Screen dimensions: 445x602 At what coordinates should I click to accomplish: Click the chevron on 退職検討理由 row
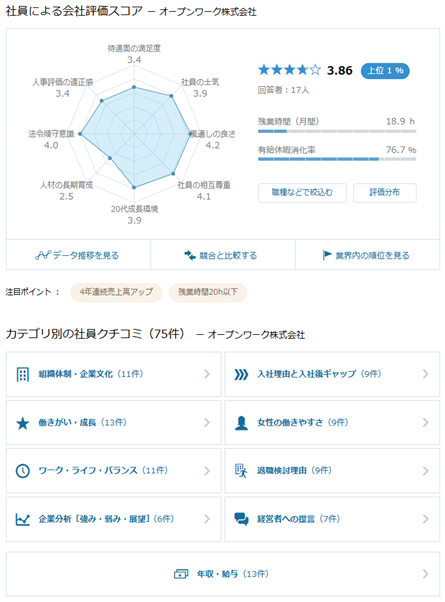[x=425, y=471]
